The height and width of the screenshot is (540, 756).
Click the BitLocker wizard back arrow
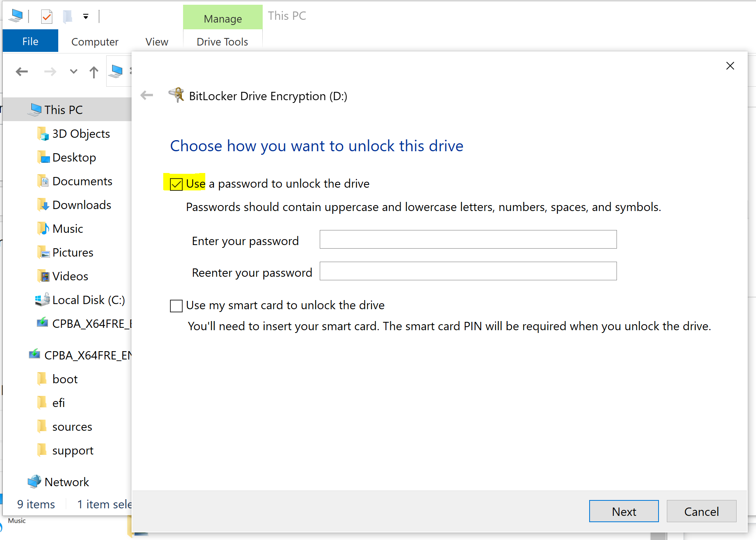tap(147, 95)
